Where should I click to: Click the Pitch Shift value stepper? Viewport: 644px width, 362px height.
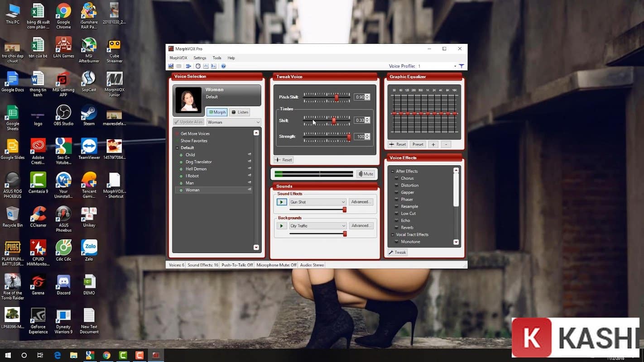tap(367, 97)
